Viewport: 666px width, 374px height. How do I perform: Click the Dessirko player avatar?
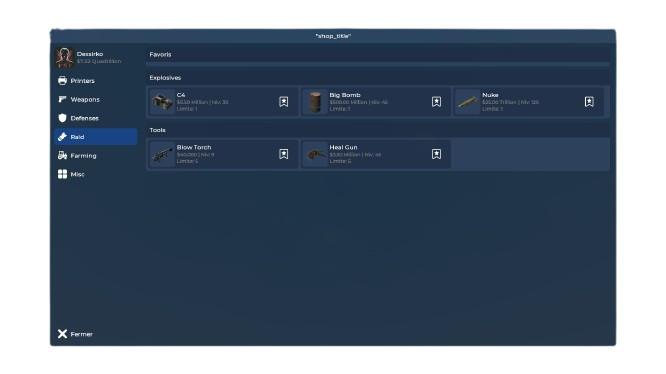65,57
